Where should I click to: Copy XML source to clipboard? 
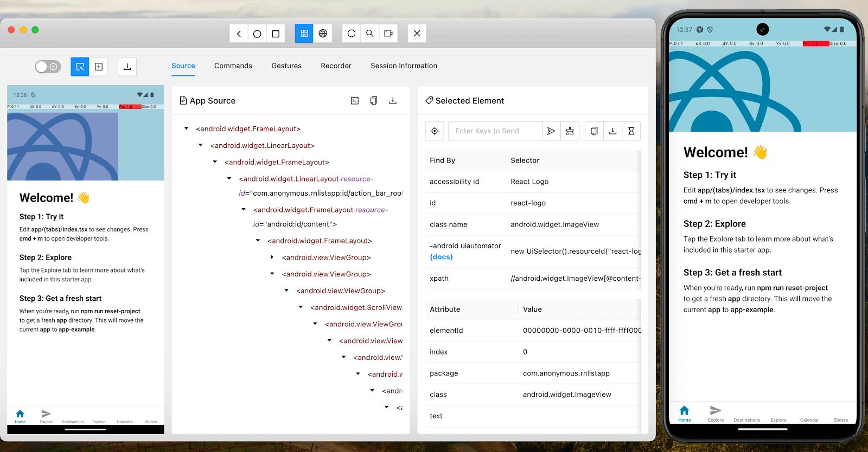(x=374, y=101)
